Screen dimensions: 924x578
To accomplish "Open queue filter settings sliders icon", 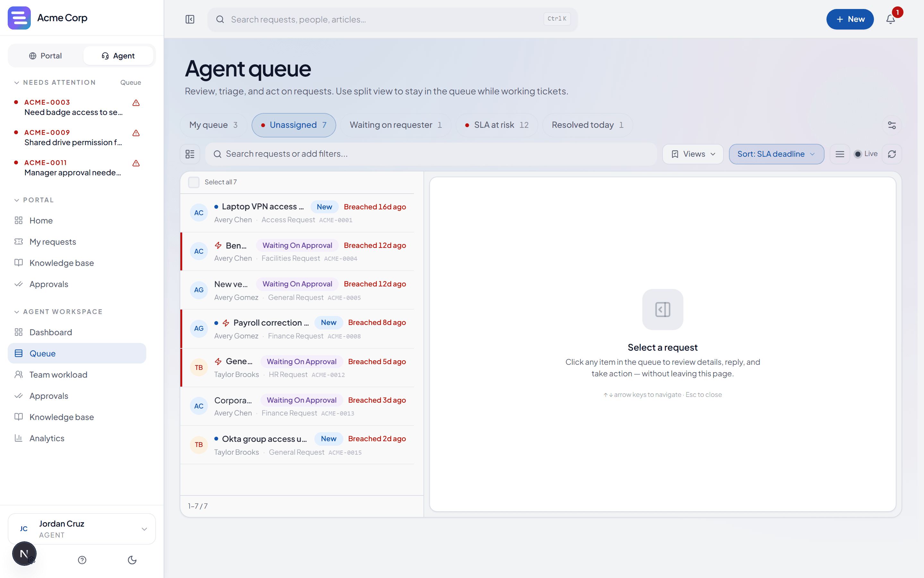I will (892, 125).
